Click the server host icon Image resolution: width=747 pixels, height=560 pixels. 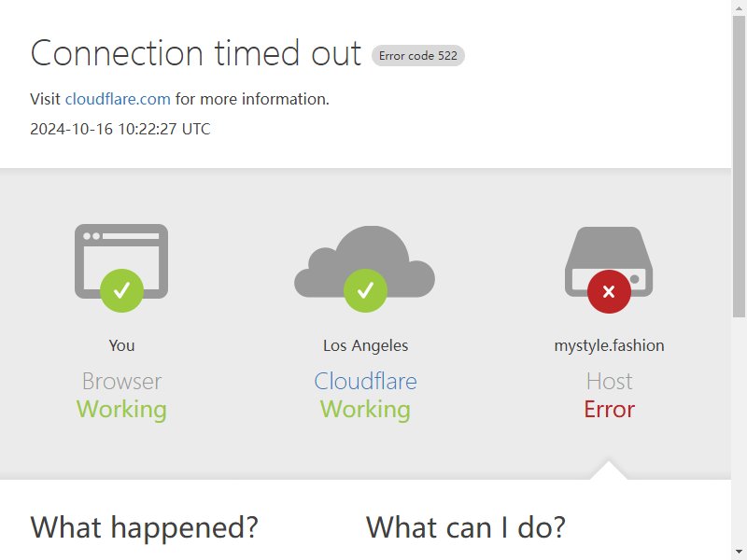(x=609, y=261)
